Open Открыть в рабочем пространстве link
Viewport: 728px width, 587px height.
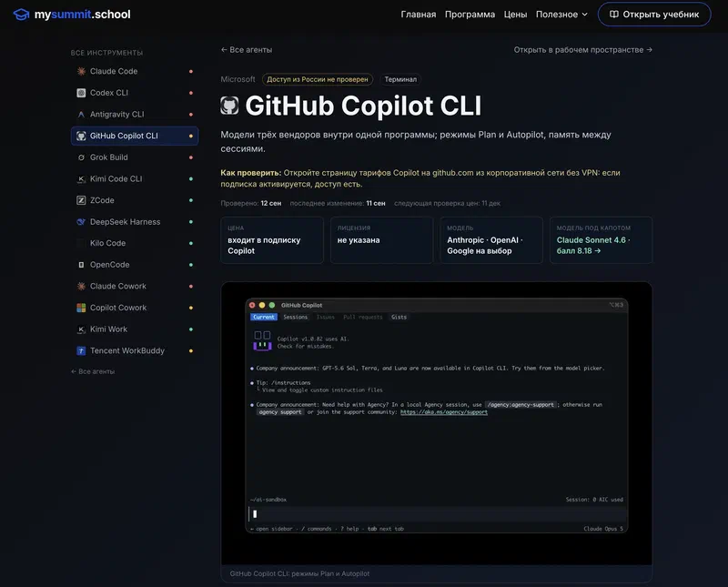pyautogui.click(x=582, y=50)
